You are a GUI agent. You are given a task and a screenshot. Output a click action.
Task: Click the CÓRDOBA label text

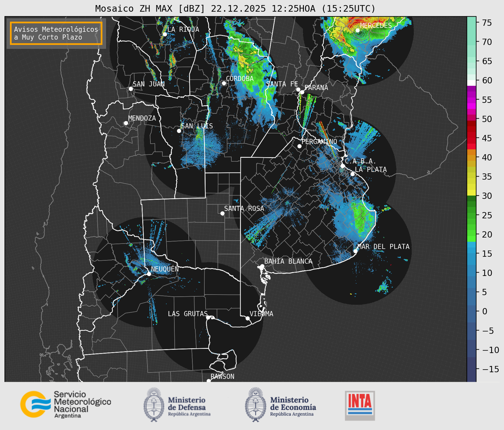240,79
